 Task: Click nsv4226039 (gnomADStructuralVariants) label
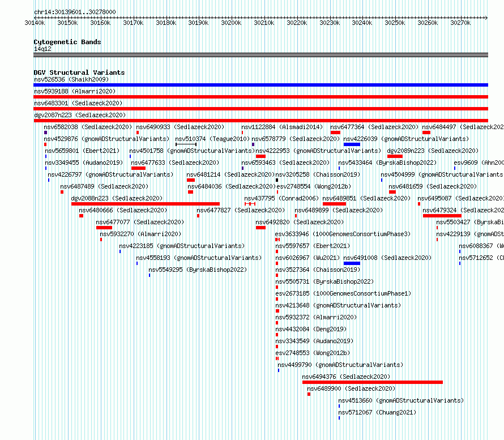(406, 139)
